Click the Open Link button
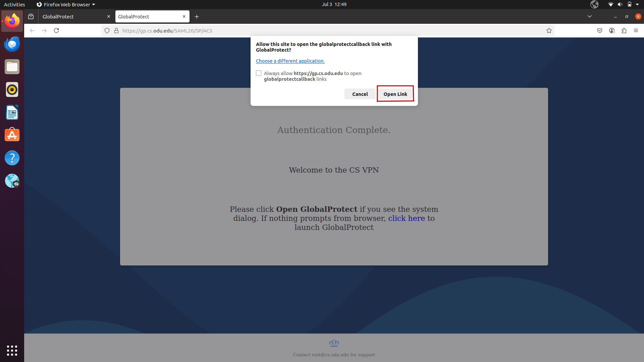The image size is (644, 362). coord(395,94)
